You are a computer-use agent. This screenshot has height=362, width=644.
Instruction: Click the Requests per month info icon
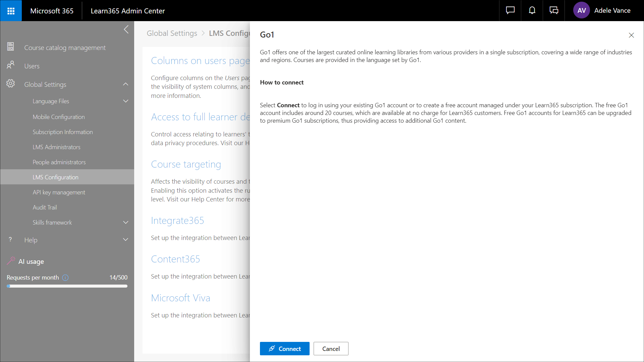(65, 278)
